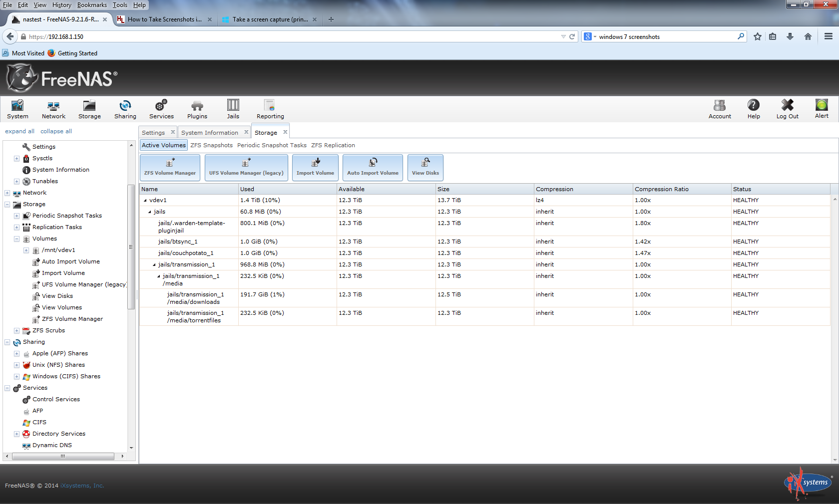Open the Sharing toolbar icon

pyautogui.click(x=125, y=109)
